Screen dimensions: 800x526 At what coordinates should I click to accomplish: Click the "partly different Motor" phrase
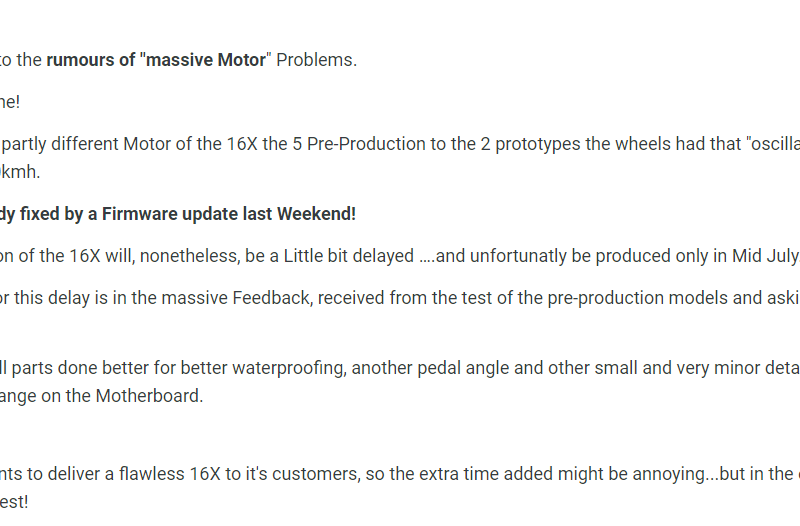[86, 144]
